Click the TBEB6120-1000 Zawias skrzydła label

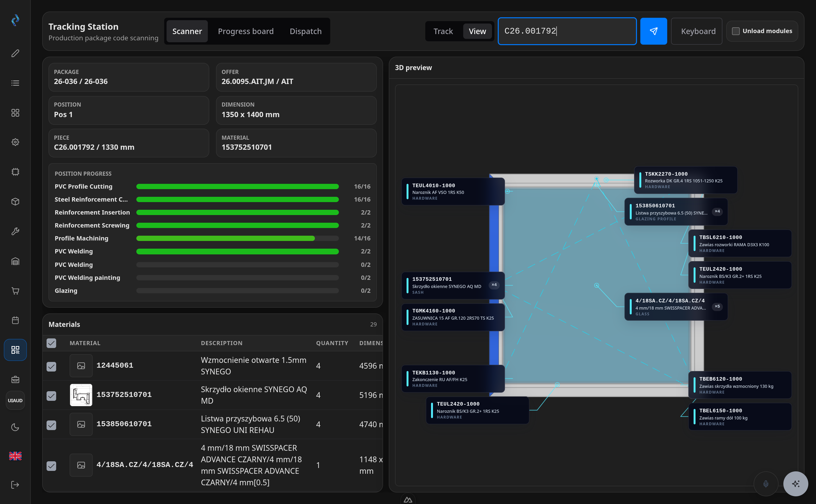pos(740,385)
